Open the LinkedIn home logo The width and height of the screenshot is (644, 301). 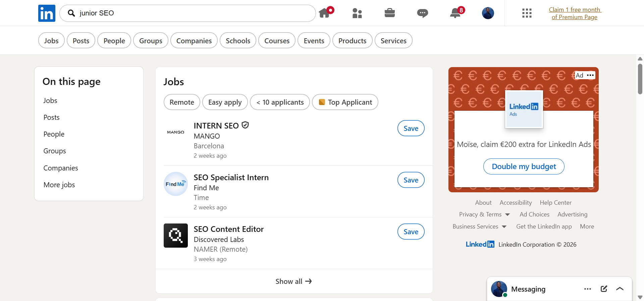click(47, 13)
